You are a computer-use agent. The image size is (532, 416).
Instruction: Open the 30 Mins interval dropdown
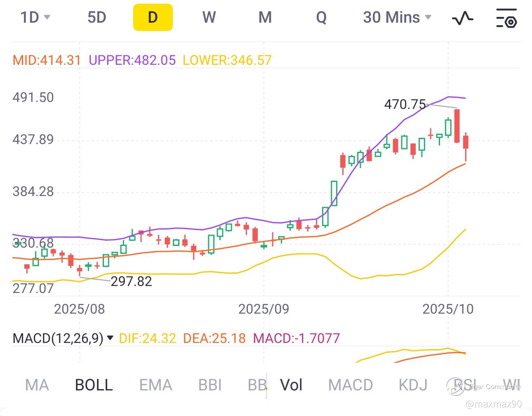point(397,18)
